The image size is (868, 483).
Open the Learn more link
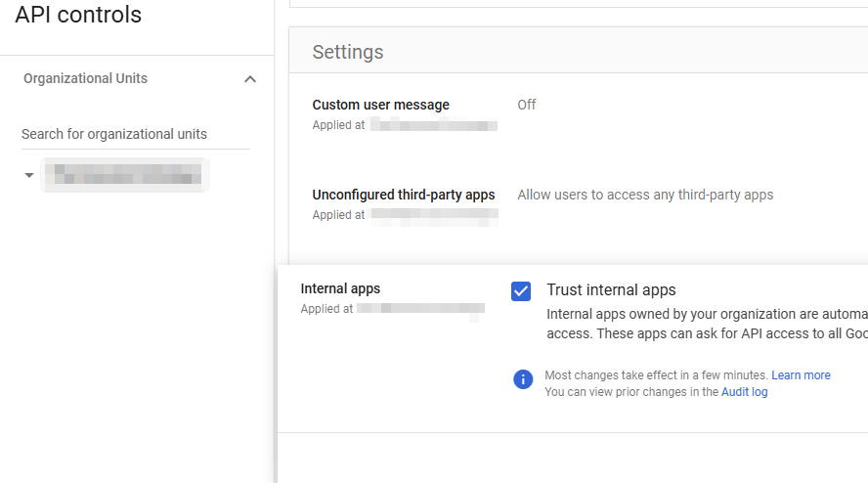(801, 375)
